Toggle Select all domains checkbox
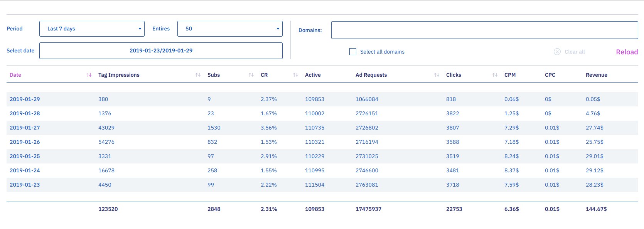 click(353, 52)
